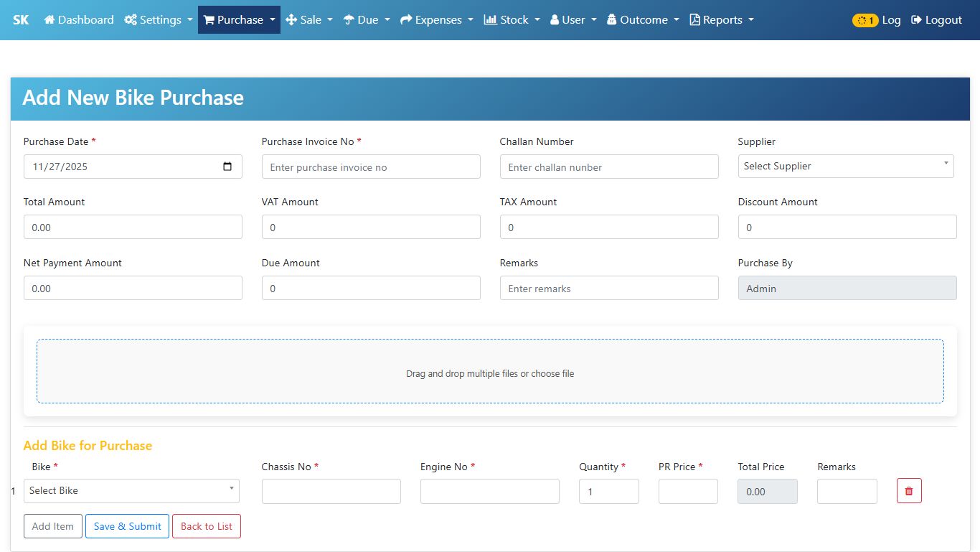Click the SK brand logo
The width and height of the screenshot is (980, 552).
21,20
